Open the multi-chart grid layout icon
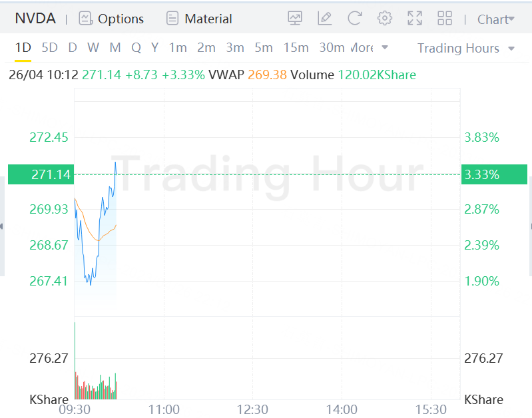 click(445, 19)
